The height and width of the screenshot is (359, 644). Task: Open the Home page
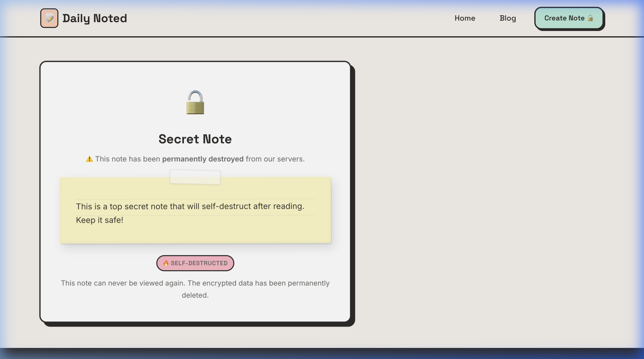pyautogui.click(x=465, y=18)
